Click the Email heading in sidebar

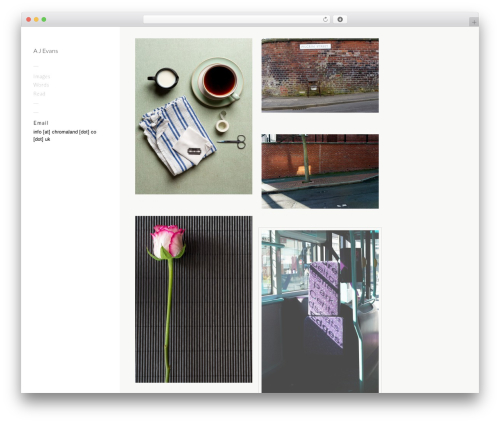pyautogui.click(x=41, y=123)
